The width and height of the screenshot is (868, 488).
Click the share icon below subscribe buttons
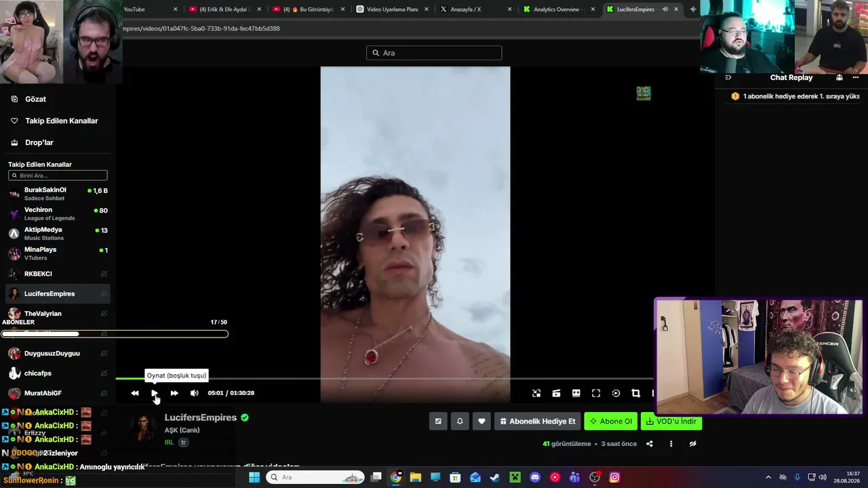tap(650, 444)
